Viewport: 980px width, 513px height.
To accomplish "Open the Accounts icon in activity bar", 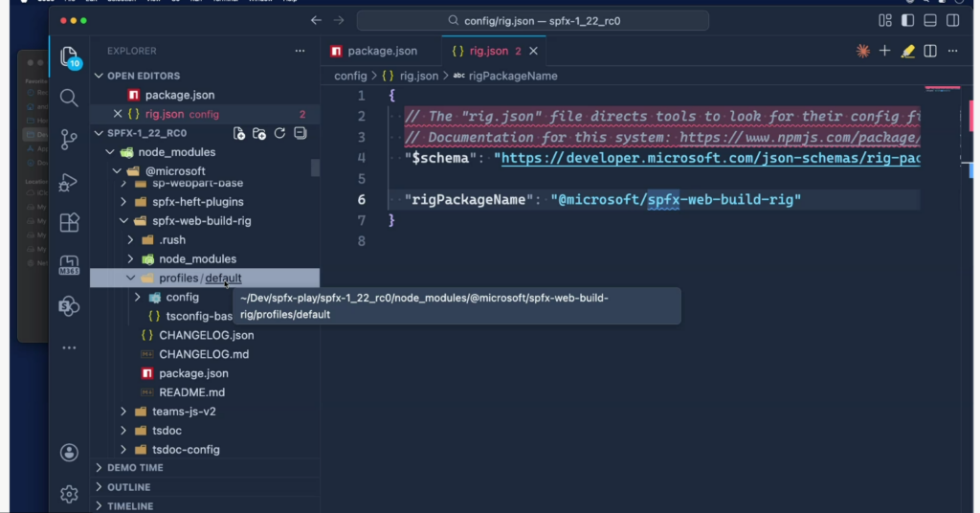I will click(x=69, y=453).
